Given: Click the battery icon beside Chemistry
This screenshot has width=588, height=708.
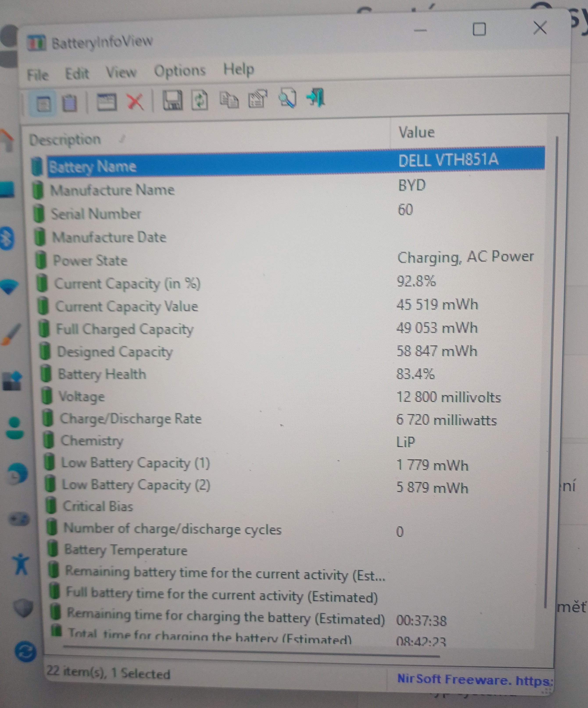Looking at the screenshot, I should [x=49, y=440].
